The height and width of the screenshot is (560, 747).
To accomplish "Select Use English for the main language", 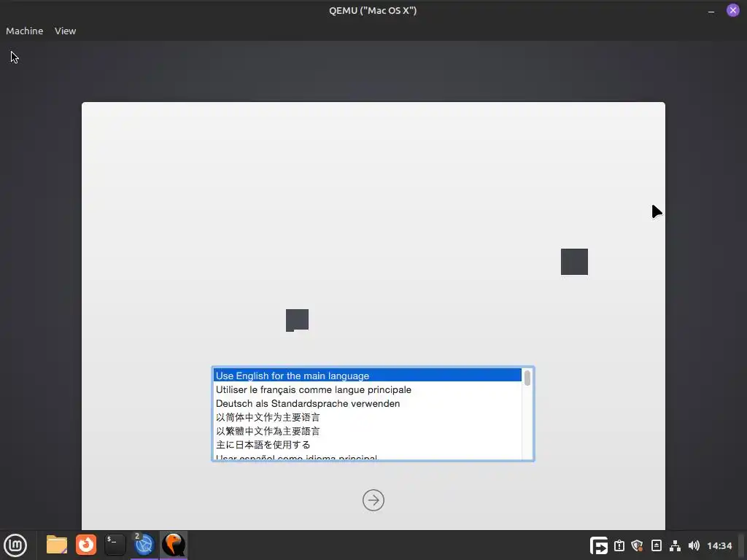I will click(368, 376).
